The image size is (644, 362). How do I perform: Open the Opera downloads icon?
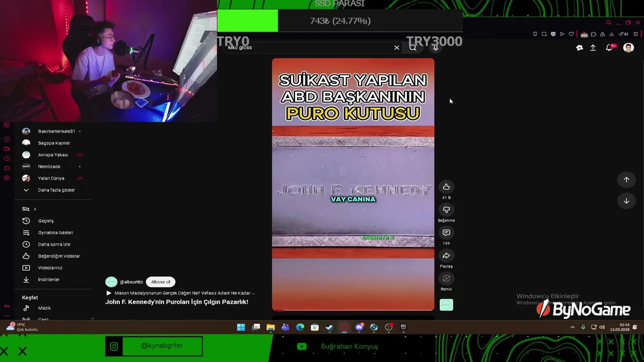(611, 34)
